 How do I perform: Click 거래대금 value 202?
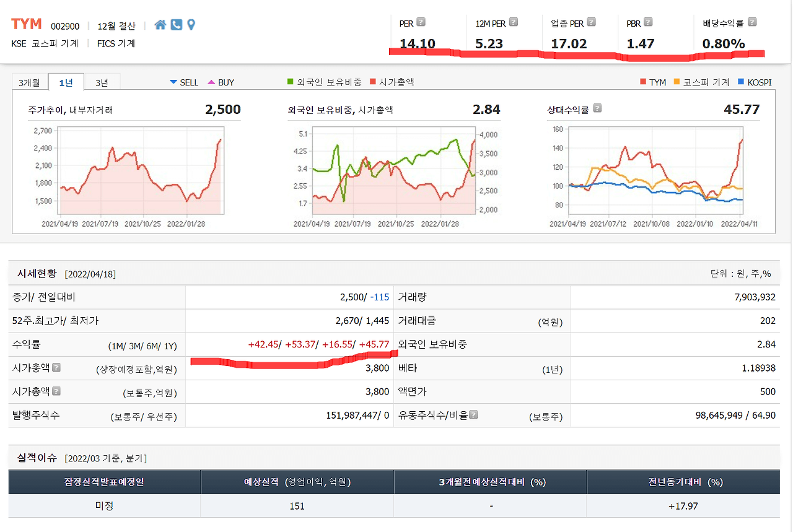[x=768, y=321]
